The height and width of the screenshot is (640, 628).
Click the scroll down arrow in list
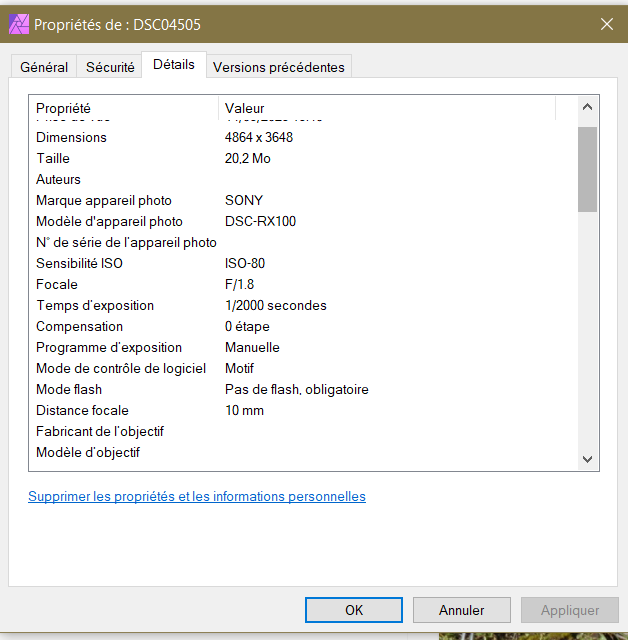point(587,459)
